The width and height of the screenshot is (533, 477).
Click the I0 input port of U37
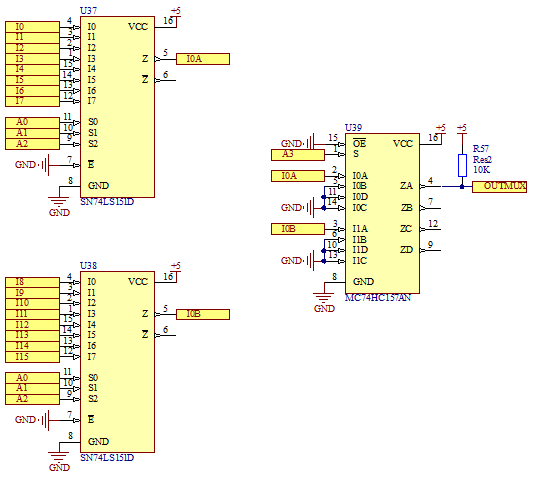pos(32,27)
